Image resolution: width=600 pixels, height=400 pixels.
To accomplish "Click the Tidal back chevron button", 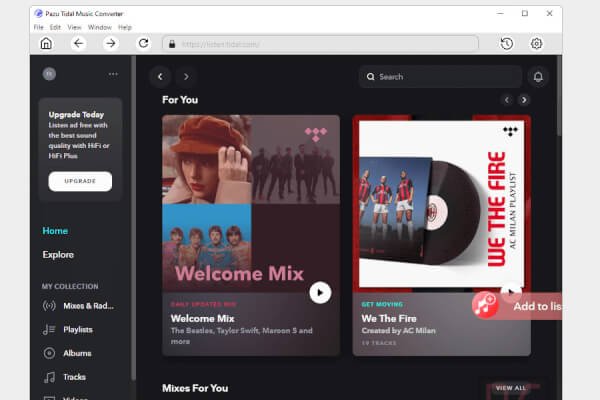I will [x=160, y=77].
